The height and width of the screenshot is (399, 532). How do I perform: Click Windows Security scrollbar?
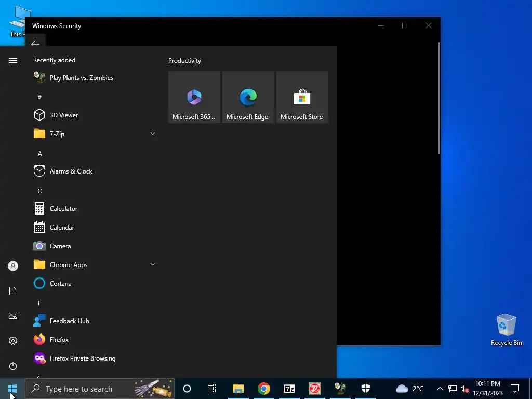pos(439,98)
